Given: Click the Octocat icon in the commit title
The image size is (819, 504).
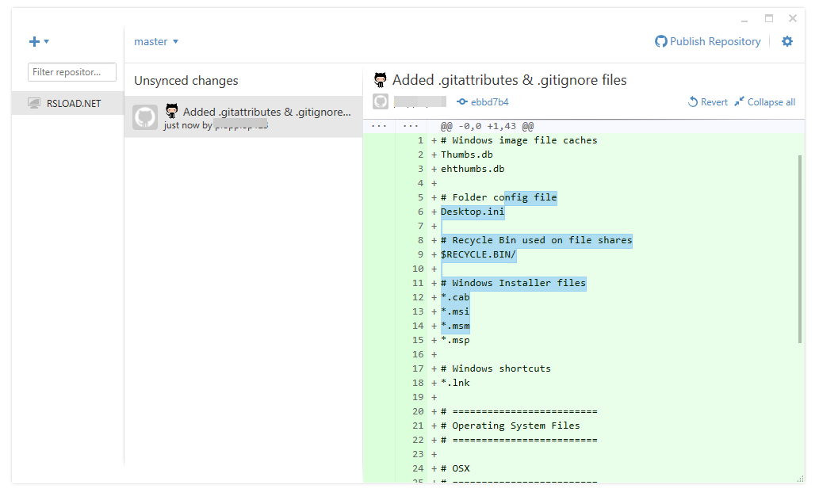Looking at the screenshot, I should [x=379, y=79].
